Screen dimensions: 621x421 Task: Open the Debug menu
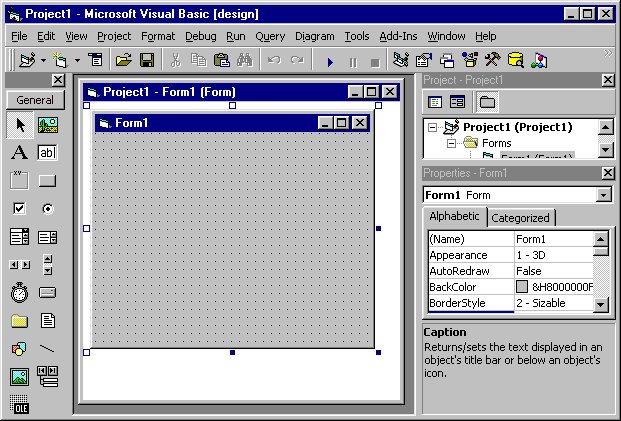pyautogui.click(x=201, y=36)
